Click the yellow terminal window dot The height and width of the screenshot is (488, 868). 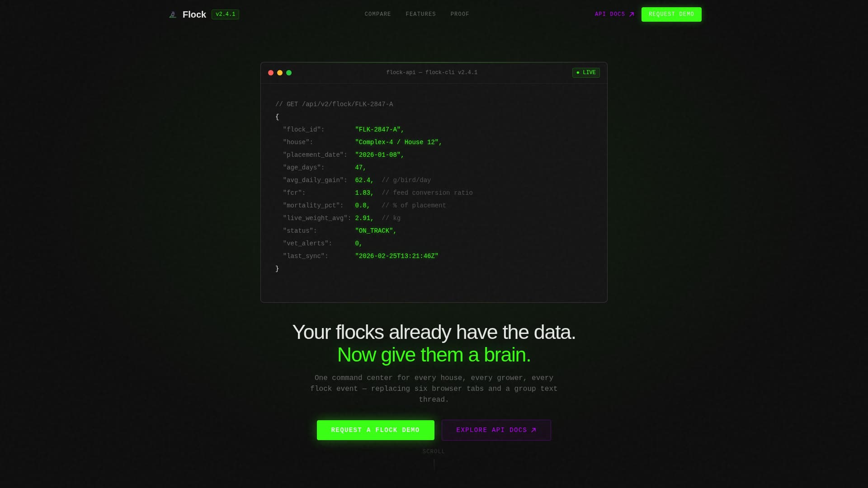[280, 73]
